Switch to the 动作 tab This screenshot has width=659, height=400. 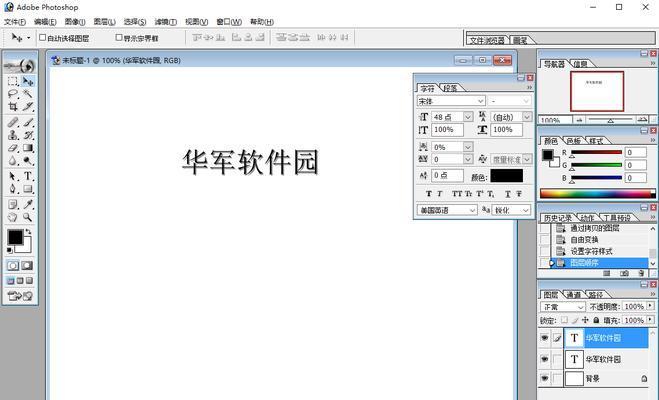coord(587,218)
